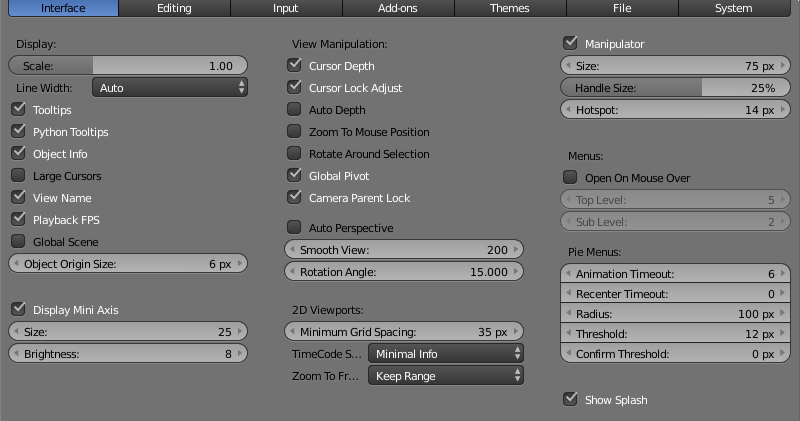Viewport: 800px width, 421px height.
Task: Enable Zoom To Mouse Position
Action: coord(294,132)
